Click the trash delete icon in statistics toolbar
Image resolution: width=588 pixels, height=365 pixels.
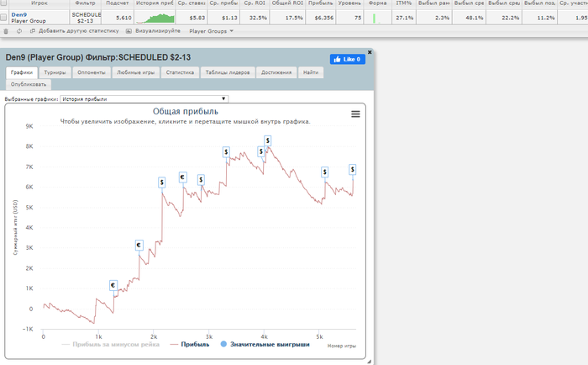6,31
